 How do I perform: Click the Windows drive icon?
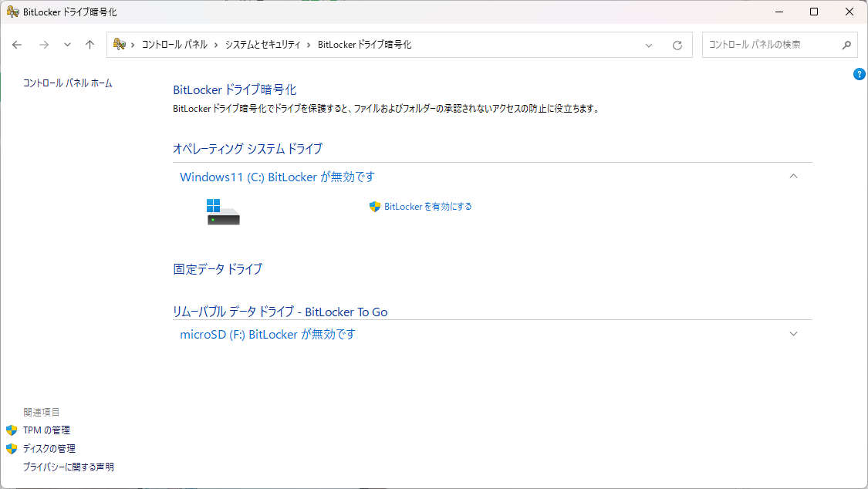(x=223, y=212)
